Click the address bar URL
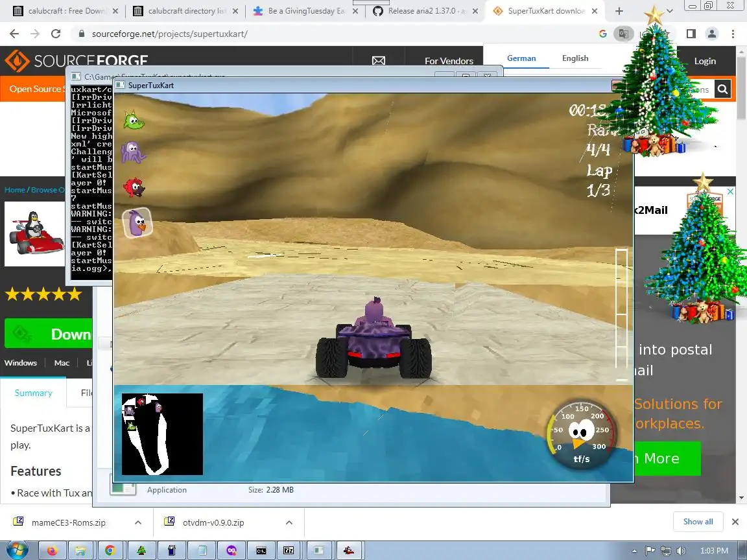This screenshot has width=747, height=560. click(170, 34)
